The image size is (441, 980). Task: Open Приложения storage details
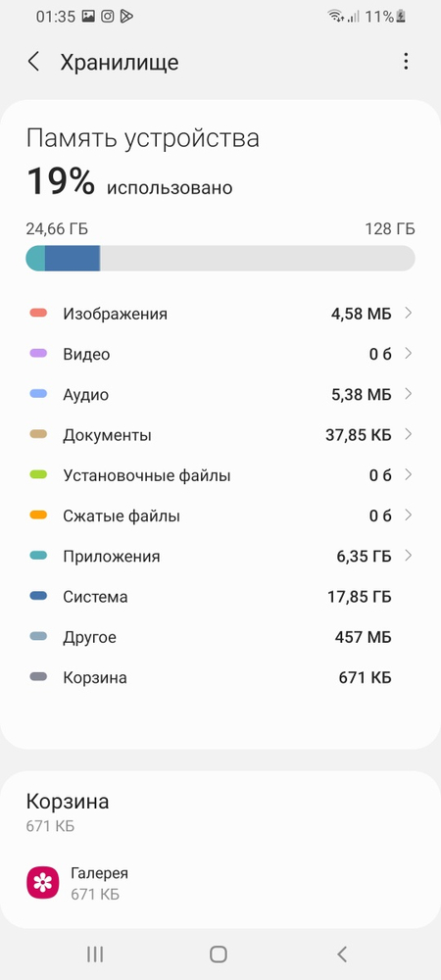click(x=220, y=556)
